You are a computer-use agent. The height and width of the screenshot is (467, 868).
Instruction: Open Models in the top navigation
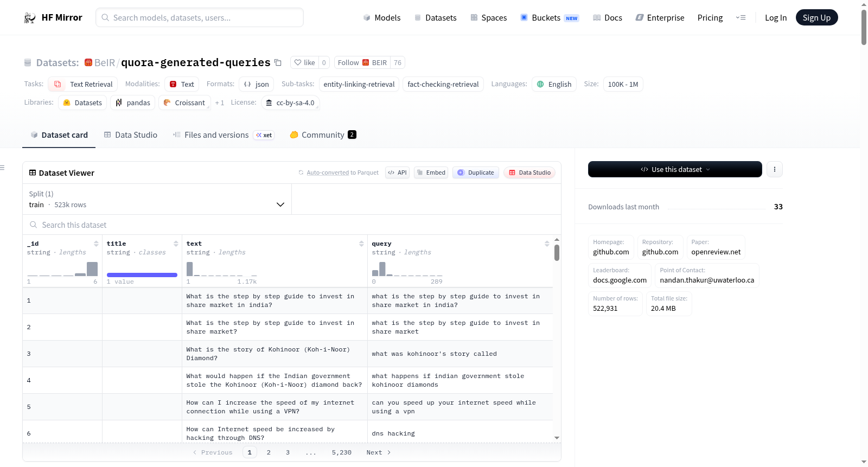coord(382,18)
